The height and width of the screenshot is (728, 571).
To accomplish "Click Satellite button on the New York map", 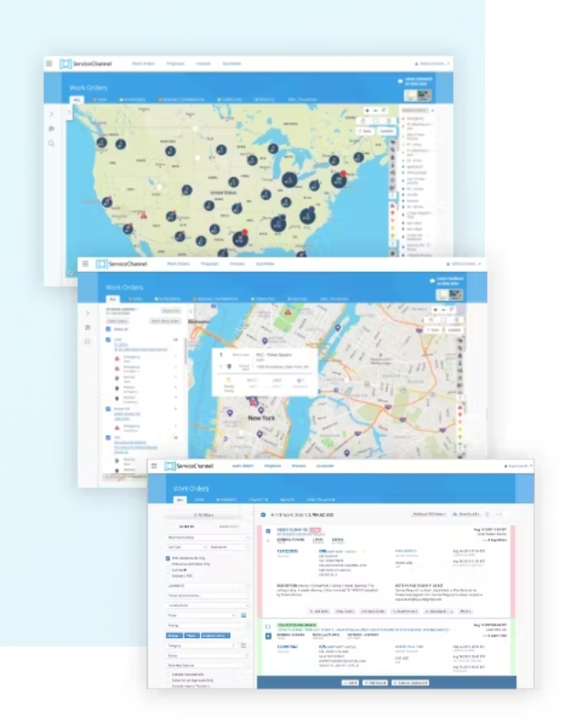I will tap(454, 330).
